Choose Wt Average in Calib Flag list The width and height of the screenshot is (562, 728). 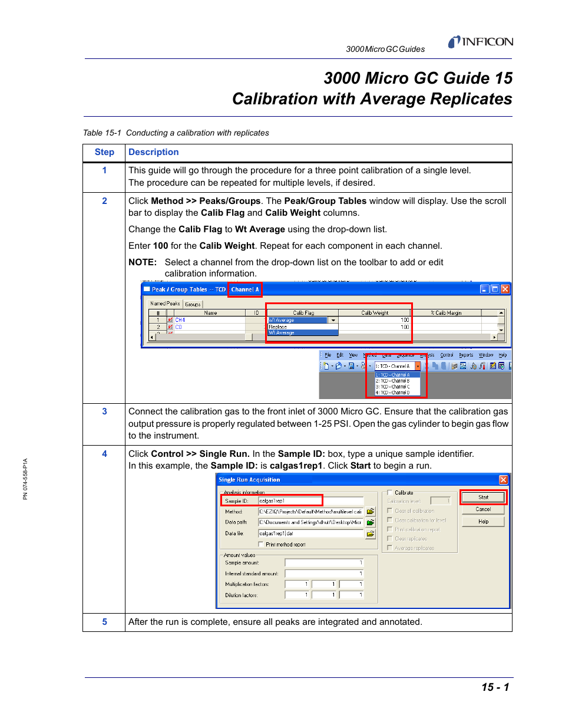click(303, 332)
